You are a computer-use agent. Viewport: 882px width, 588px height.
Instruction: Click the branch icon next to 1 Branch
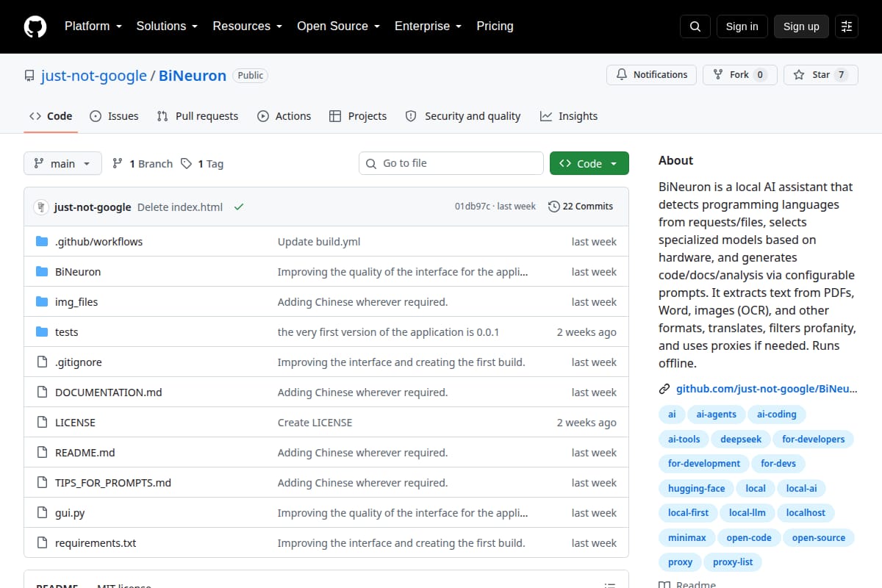[118, 163]
